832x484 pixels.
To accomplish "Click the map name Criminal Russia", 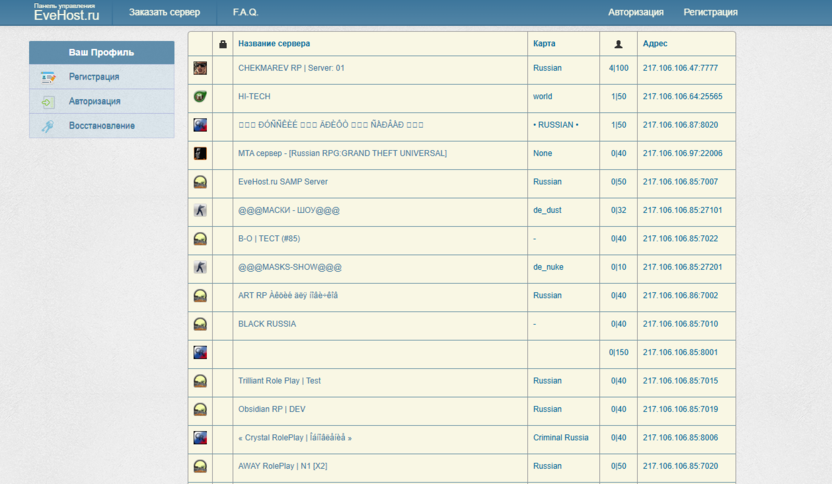I will click(x=561, y=438).
